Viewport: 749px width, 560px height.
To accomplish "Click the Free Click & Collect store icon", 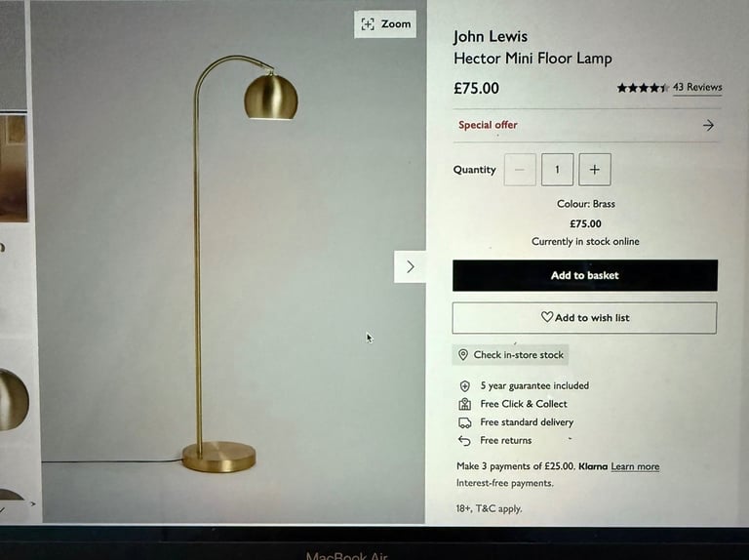I will click(464, 404).
